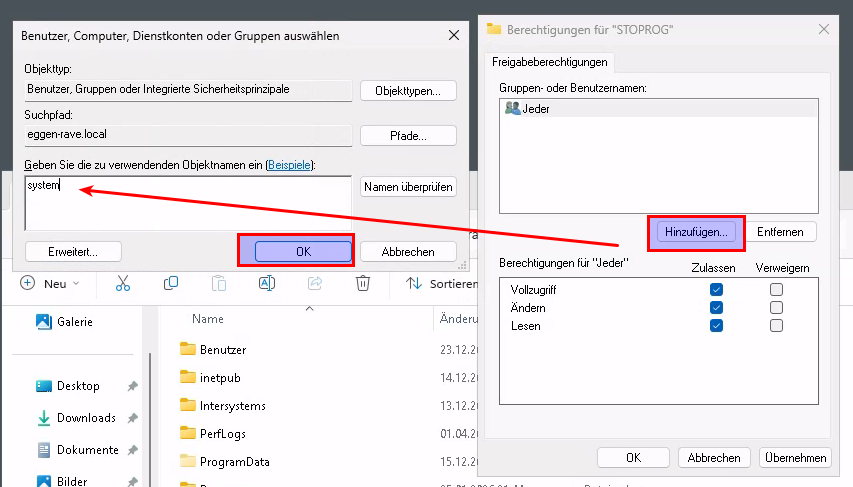Click the Paste clipboard icon
This screenshot has width=853, height=487.
(x=219, y=283)
